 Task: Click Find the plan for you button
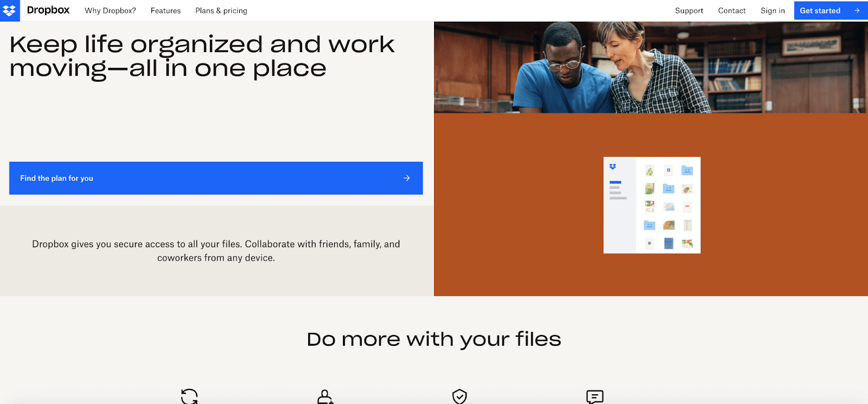coord(215,178)
